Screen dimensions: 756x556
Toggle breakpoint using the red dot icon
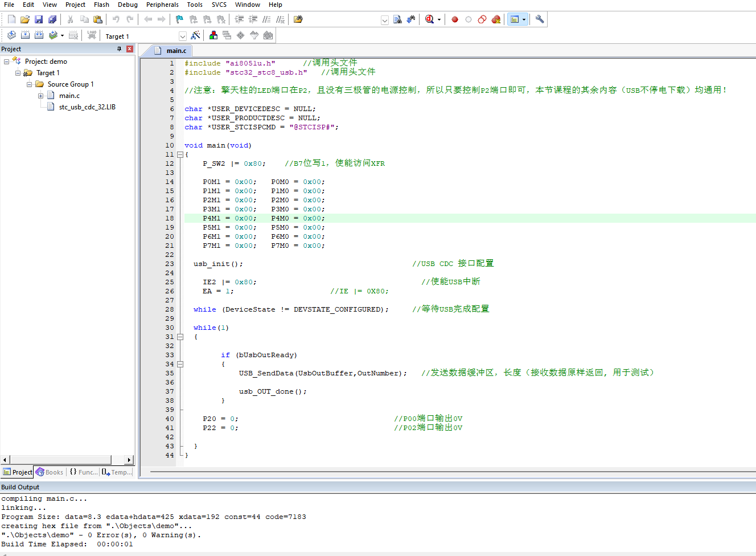(x=455, y=19)
